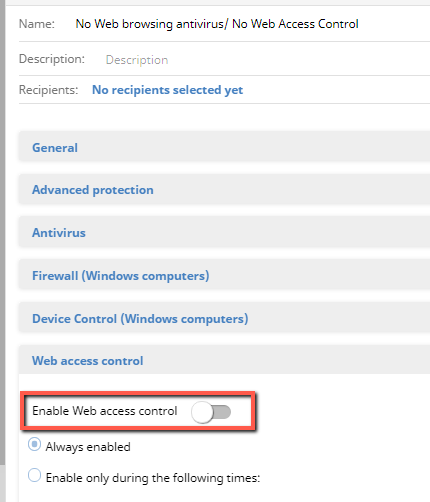Image resolution: width=430 pixels, height=502 pixels.
Task: Select the Always enabled radio button
Action: [x=34, y=444]
